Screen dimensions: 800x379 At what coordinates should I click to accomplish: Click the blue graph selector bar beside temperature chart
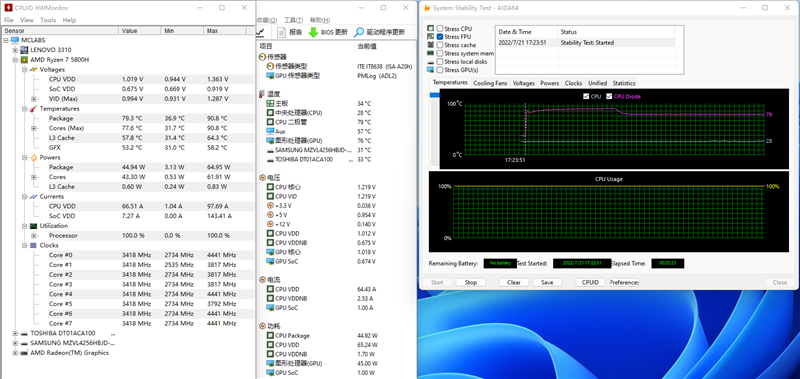pyautogui.click(x=435, y=95)
